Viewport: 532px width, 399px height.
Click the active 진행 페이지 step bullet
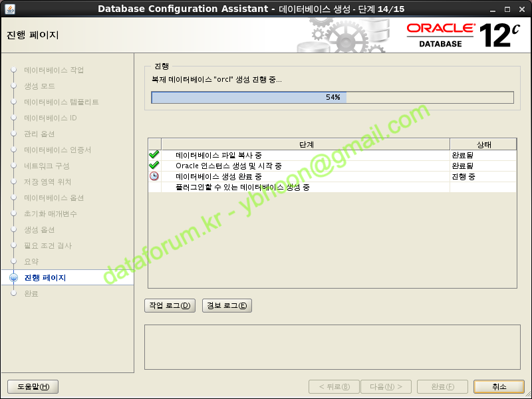click(13, 278)
